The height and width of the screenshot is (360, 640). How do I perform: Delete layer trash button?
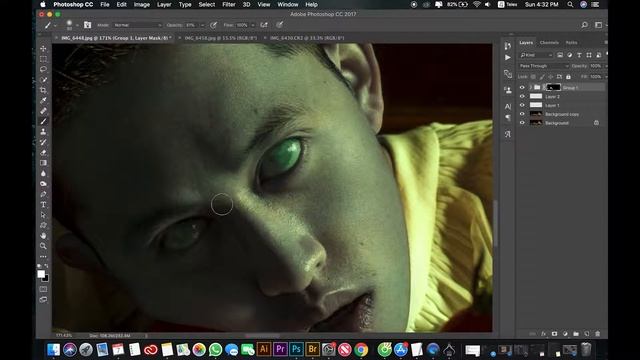click(598, 333)
